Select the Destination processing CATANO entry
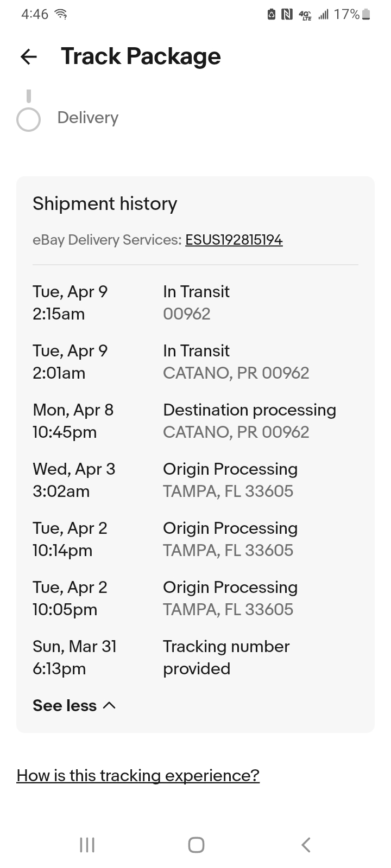Screen dimensions: 391x868 [x=195, y=421]
